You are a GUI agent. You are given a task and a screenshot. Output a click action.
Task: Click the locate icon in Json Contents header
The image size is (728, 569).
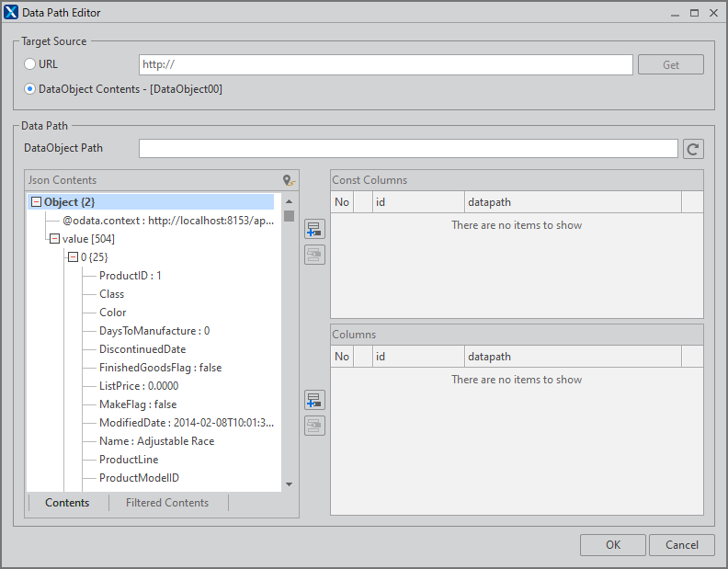coord(289,180)
